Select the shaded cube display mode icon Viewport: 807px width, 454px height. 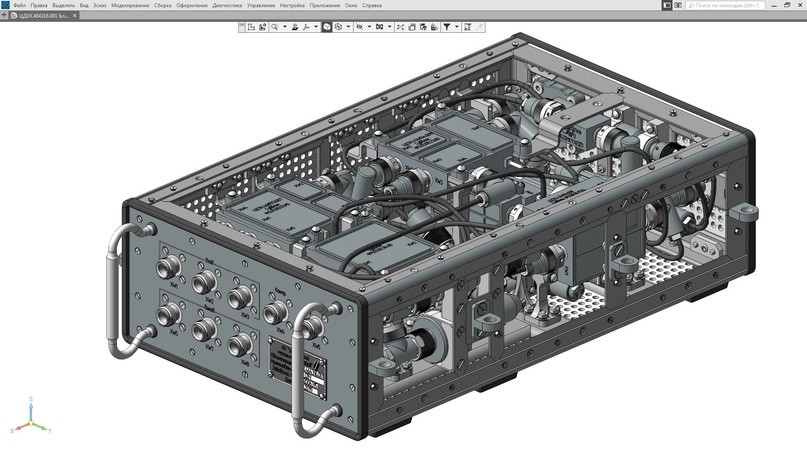click(326, 27)
